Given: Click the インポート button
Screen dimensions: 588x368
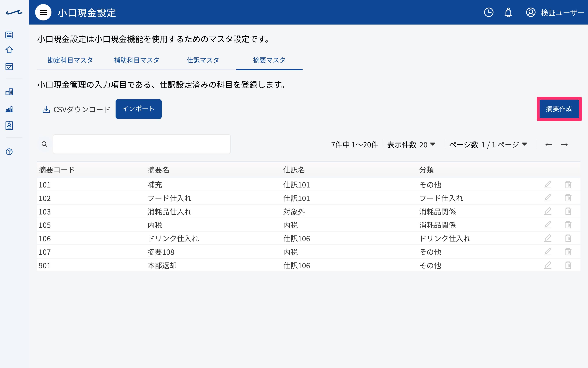Looking at the screenshot, I should click(138, 109).
